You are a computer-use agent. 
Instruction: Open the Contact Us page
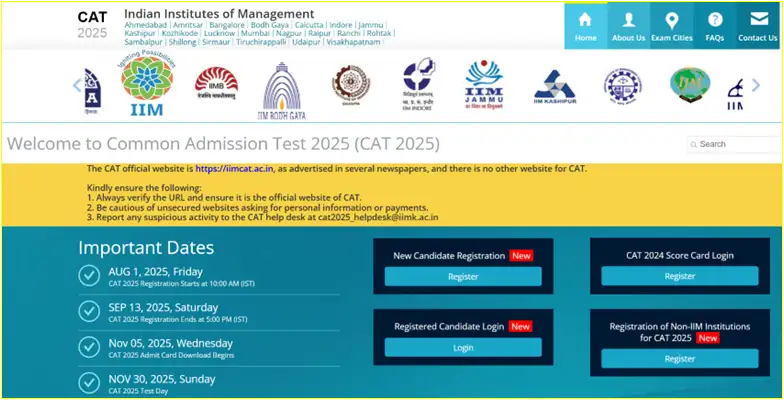[758, 26]
